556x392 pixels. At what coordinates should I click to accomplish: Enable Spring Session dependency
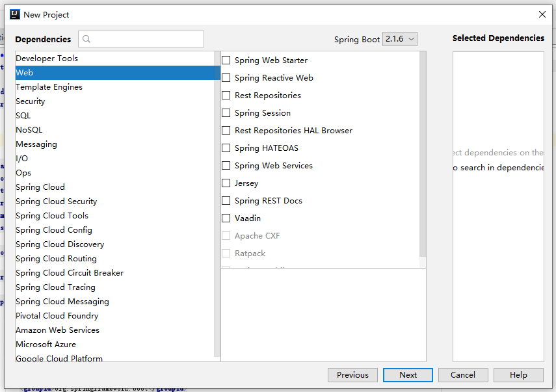pyautogui.click(x=226, y=112)
